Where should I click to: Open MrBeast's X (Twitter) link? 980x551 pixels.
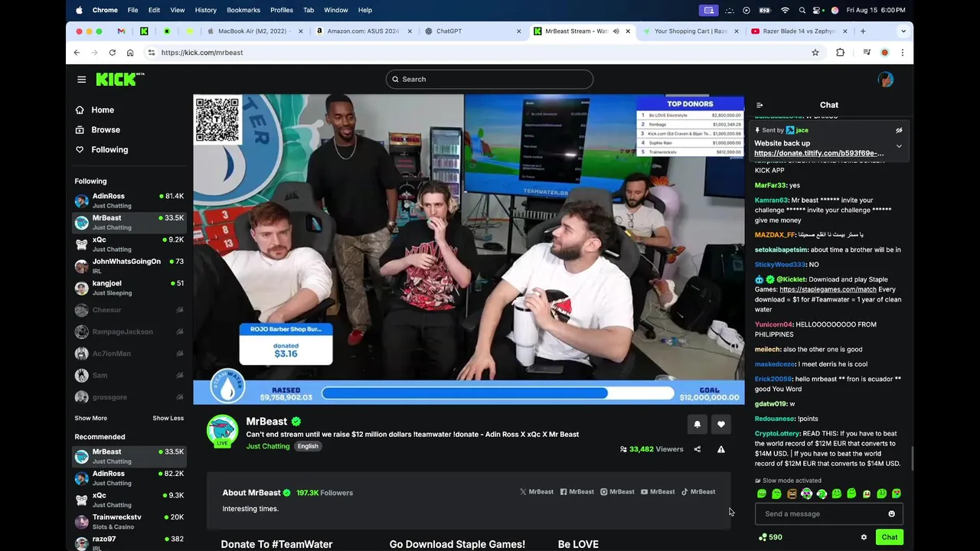(536, 492)
